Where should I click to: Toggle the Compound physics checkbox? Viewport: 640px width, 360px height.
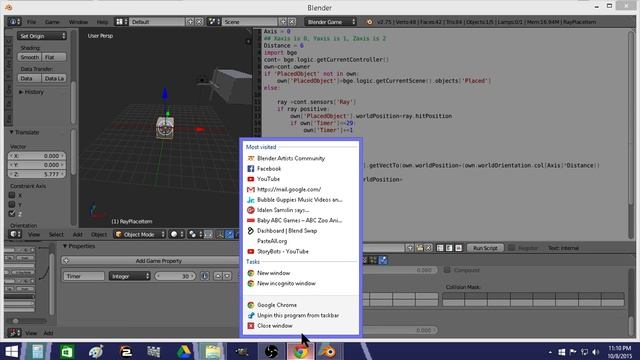pos(447,270)
